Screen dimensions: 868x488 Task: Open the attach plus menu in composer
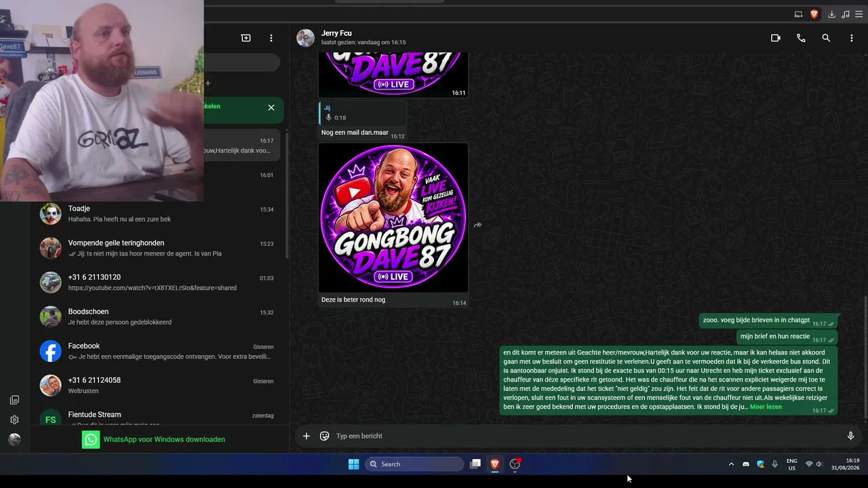click(307, 436)
